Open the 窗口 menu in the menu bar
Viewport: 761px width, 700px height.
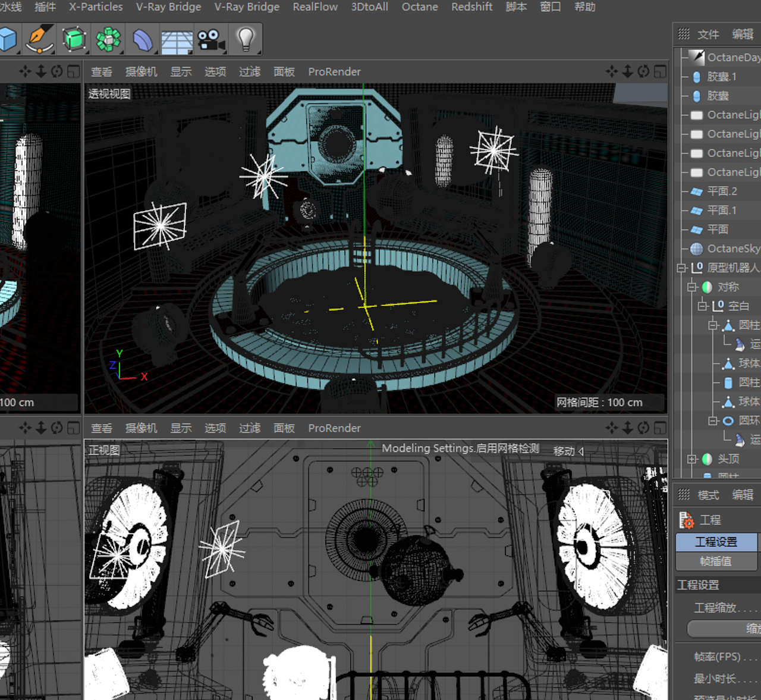pos(549,7)
